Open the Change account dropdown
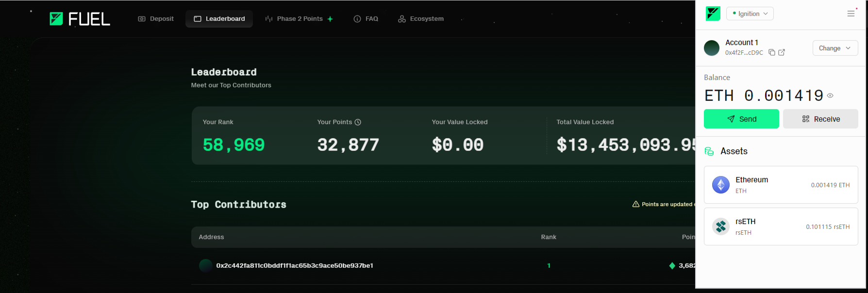The height and width of the screenshot is (293, 868). pos(835,48)
